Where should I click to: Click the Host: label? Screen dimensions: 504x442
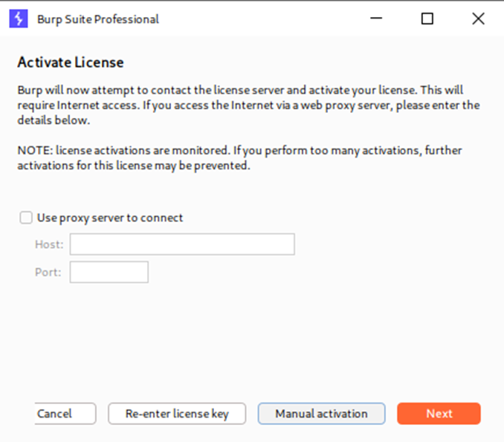[49, 244]
